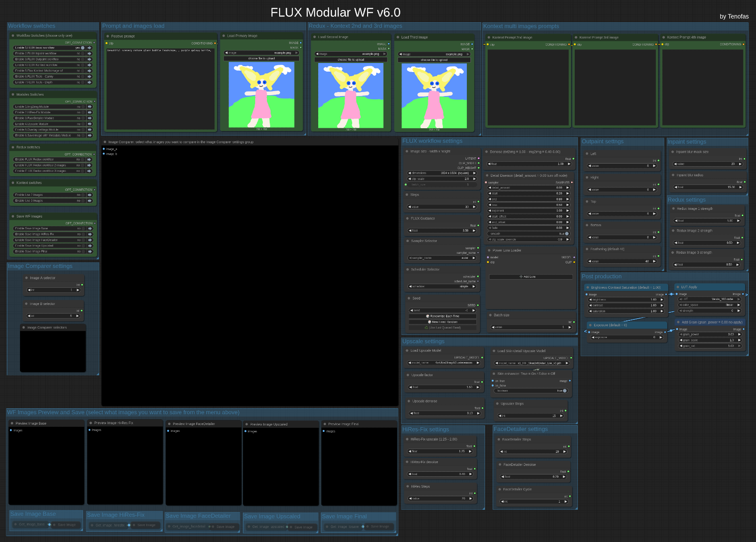Click arrow icon beside Enable 7.FLUX Tools - Depth
Screen dimensions: 756x542
click(x=89, y=82)
